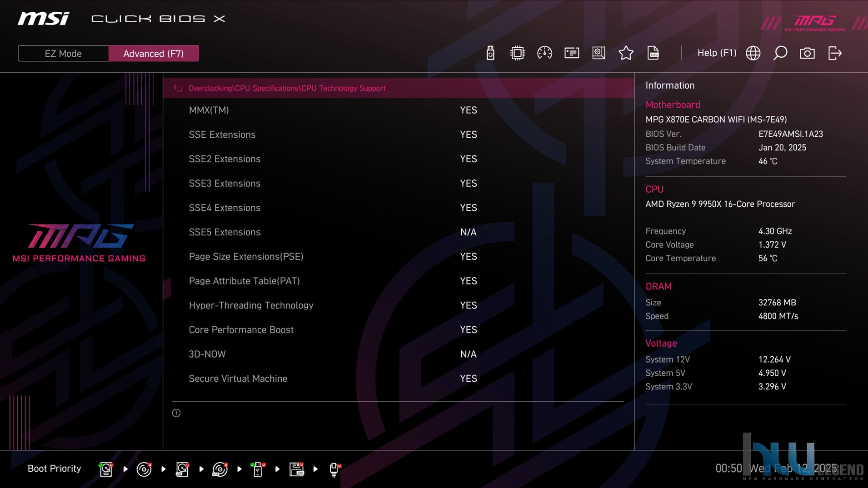868x488 pixels.
Task: Click the clock showing 00:50
Action: coord(728,468)
